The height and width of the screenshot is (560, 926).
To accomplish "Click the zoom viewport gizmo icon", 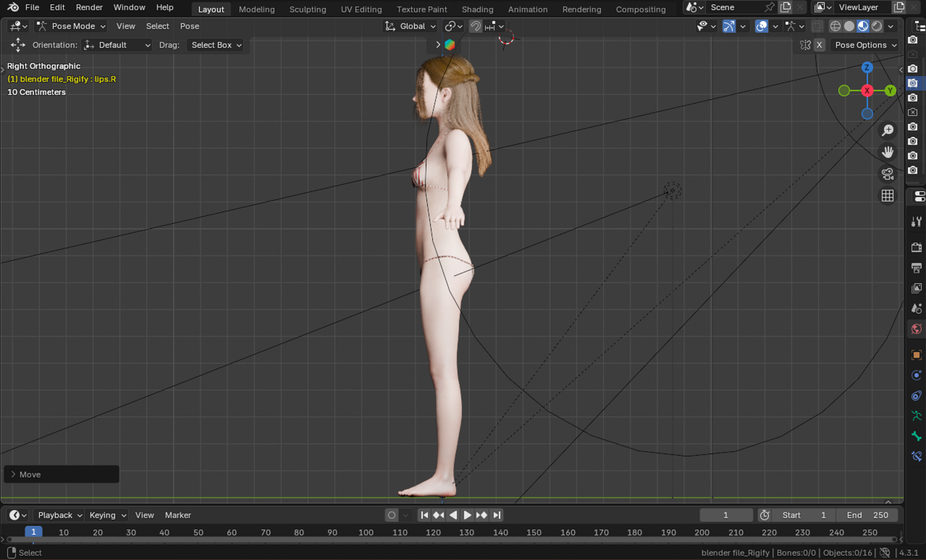I will coord(888,130).
